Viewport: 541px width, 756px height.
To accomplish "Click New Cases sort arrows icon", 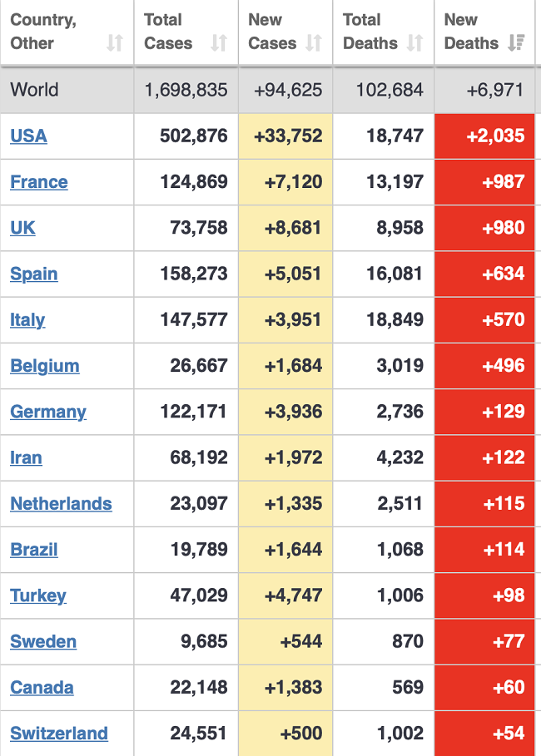I will pyautogui.click(x=314, y=43).
